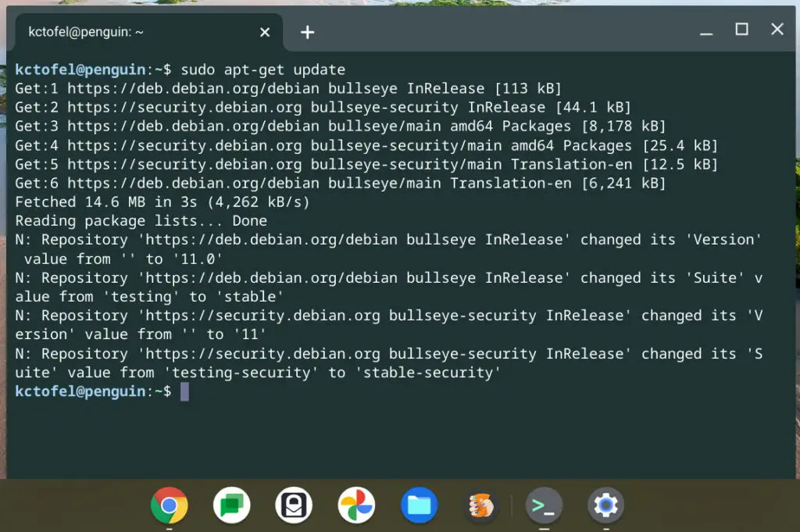The height and width of the screenshot is (532, 800).
Task: Launch Google Chat from the shelf
Action: 231,505
